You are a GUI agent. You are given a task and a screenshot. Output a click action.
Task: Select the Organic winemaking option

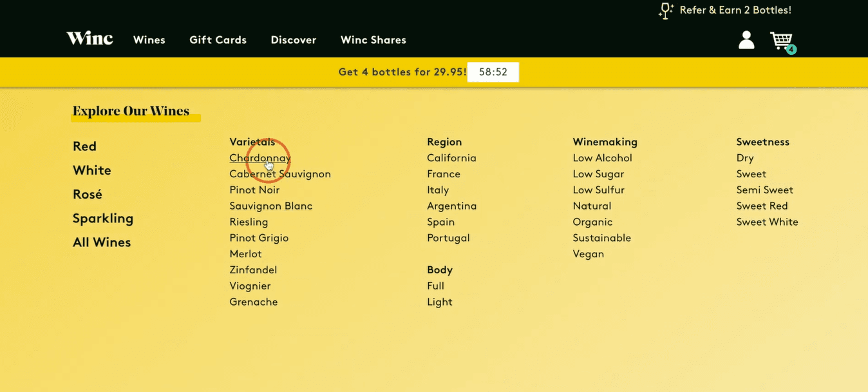pyautogui.click(x=592, y=222)
